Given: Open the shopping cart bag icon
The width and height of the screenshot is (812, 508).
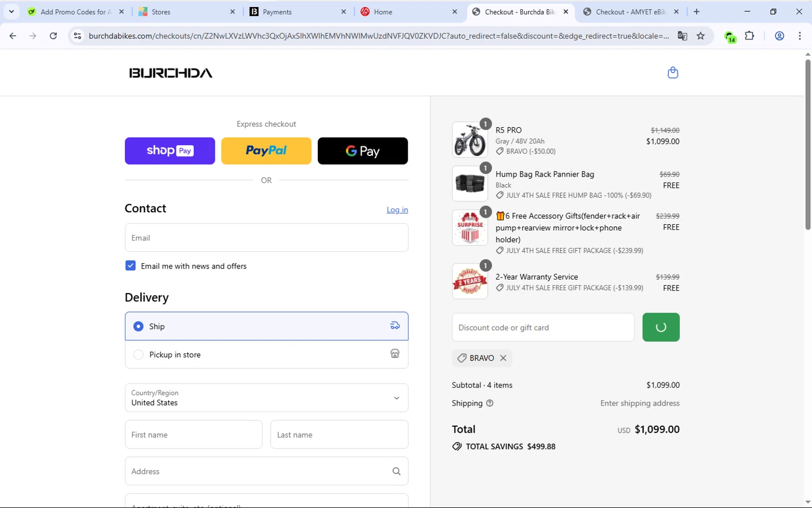Looking at the screenshot, I should click(673, 73).
